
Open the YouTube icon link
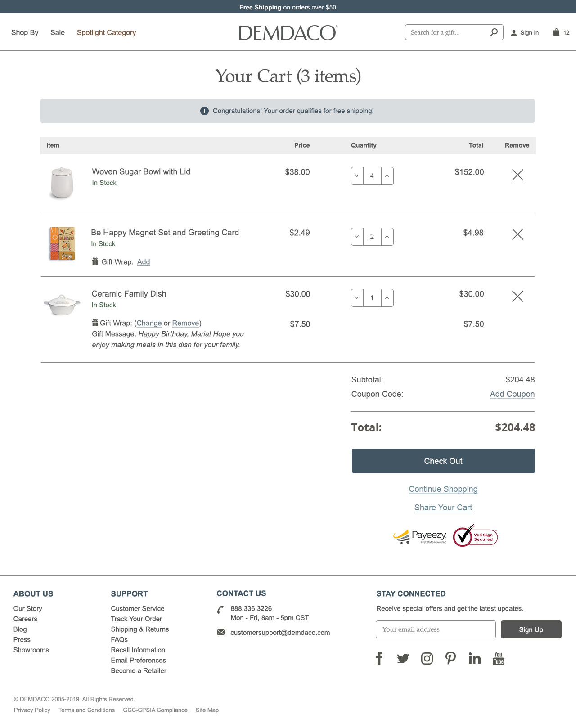click(x=499, y=658)
